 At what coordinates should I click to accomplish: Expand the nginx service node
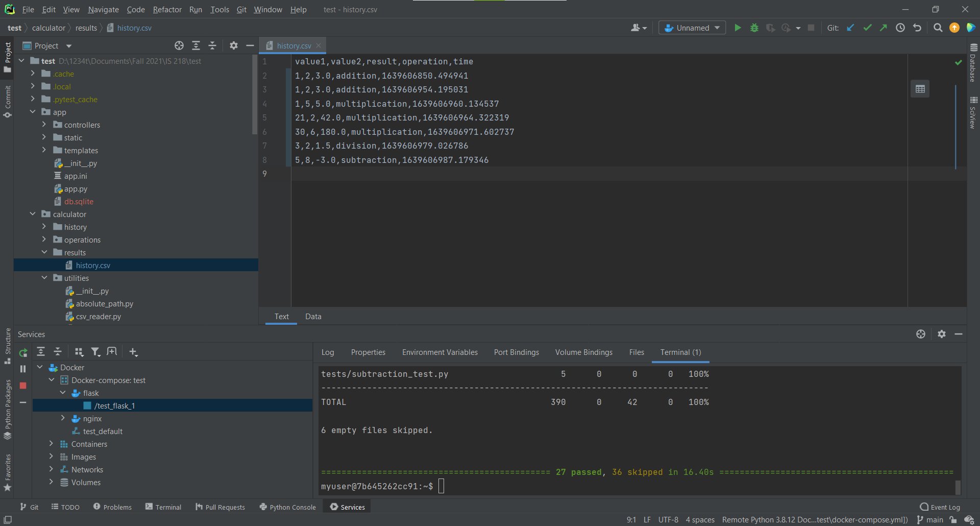(63, 418)
